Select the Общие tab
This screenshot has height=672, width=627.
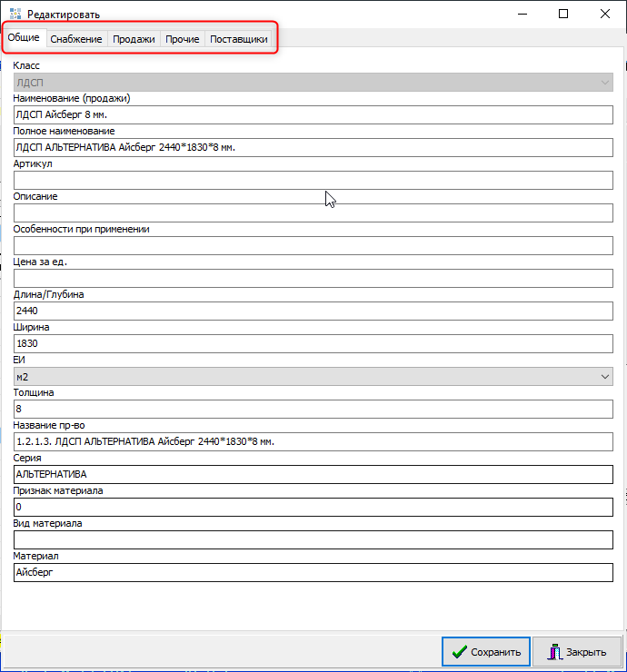tap(23, 39)
